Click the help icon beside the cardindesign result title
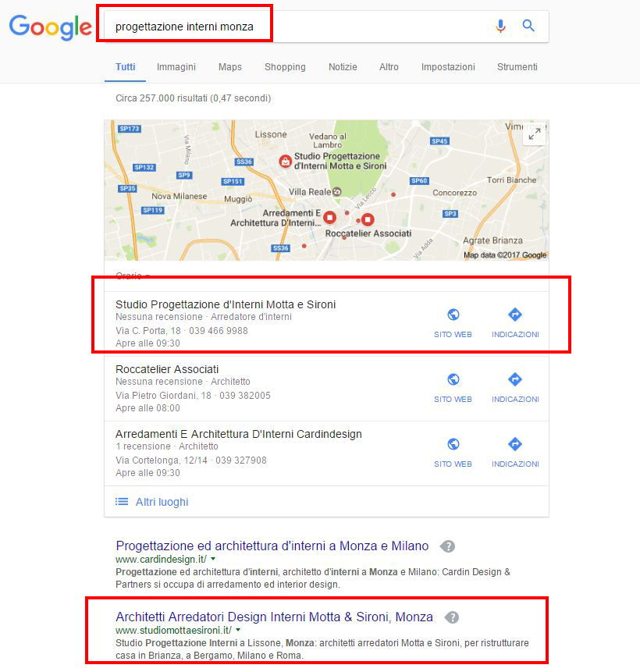The height and width of the screenshot is (672, 640). point(447,546)
